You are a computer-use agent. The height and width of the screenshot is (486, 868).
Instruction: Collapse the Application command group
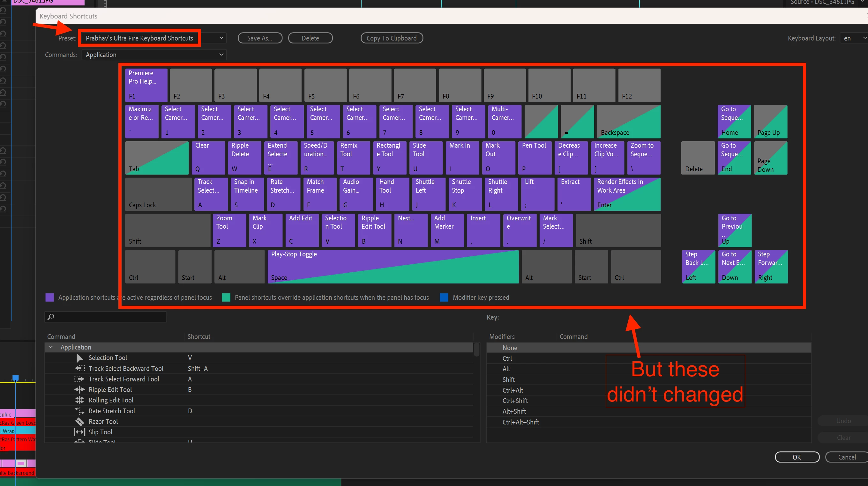[50, 347]
